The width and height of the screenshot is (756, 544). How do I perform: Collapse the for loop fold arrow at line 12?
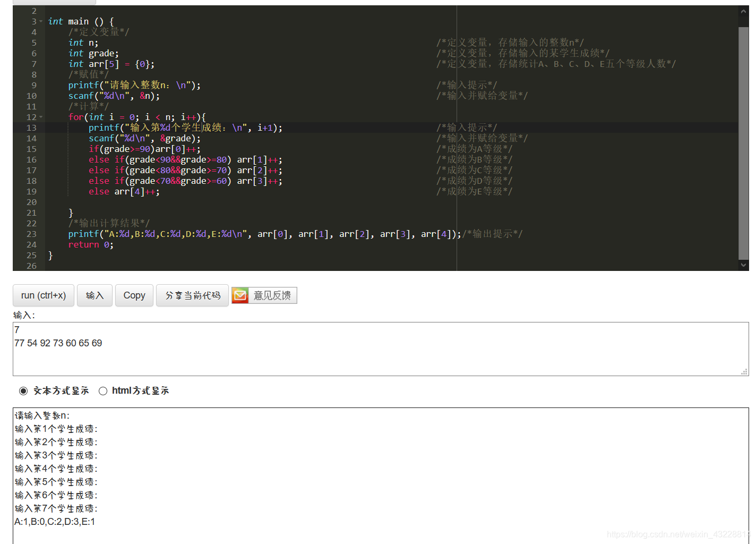pyautogui.click(x=41, y=117)
